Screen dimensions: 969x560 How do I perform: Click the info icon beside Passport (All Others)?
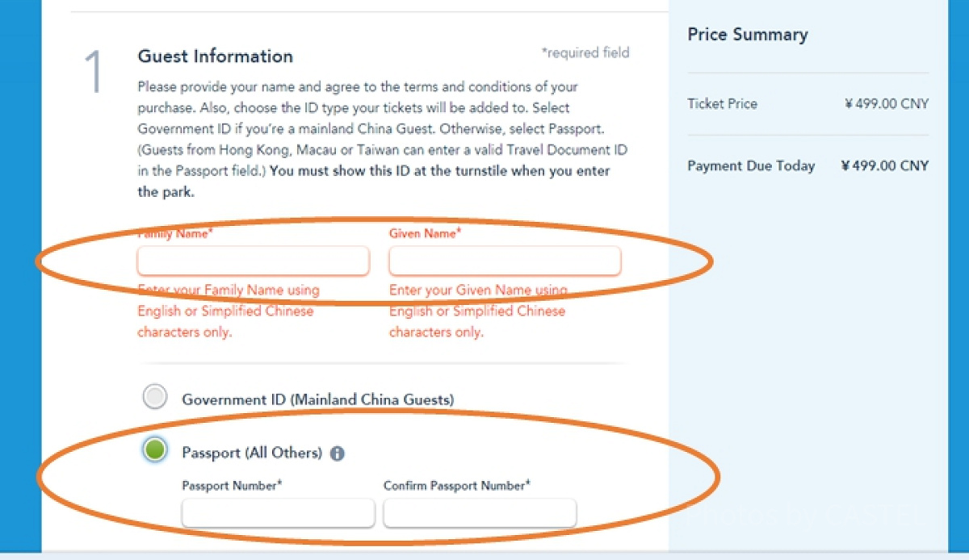[338, 453]
